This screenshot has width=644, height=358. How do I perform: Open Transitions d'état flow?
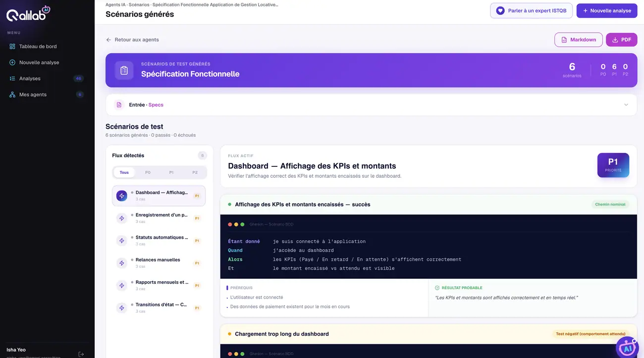tap(159, 308)
